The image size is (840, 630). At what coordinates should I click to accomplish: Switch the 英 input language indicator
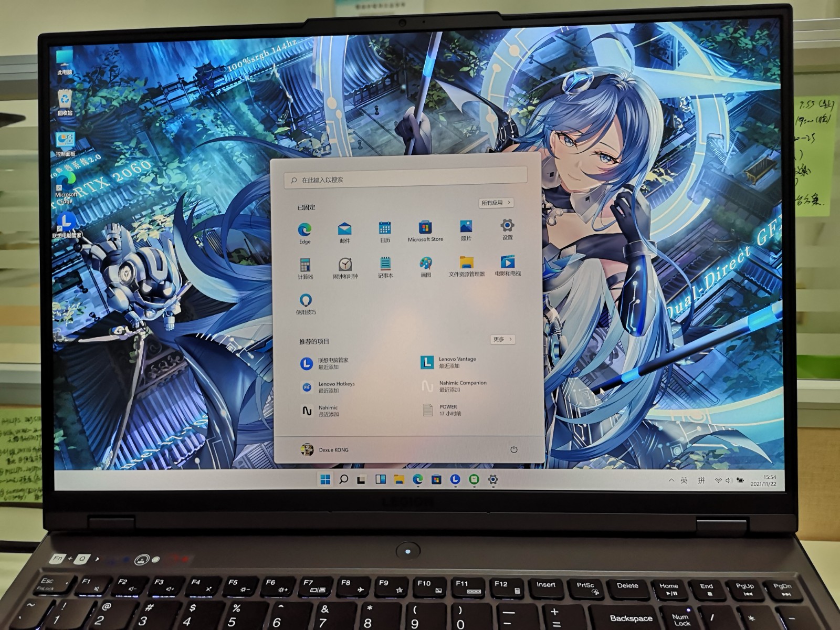684,480
